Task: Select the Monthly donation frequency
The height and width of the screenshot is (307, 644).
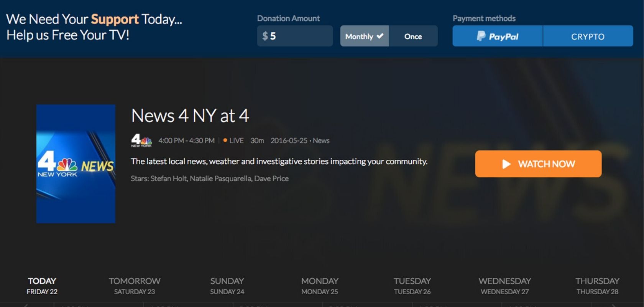Action: coord(365,36)
